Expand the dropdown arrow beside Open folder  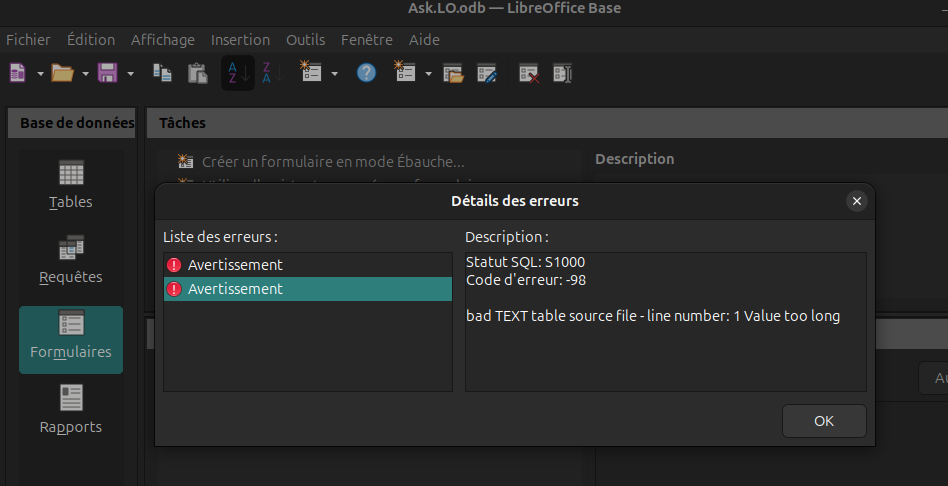tap(85, 73)
